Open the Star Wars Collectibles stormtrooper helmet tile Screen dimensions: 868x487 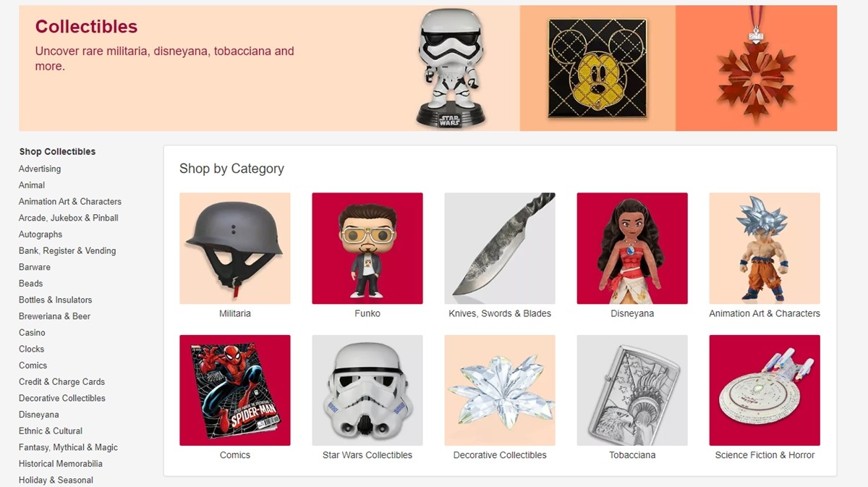367,390
